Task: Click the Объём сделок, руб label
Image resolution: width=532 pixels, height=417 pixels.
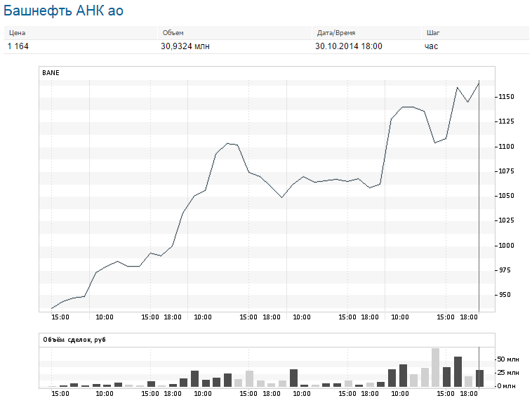Action: [74, 340]
